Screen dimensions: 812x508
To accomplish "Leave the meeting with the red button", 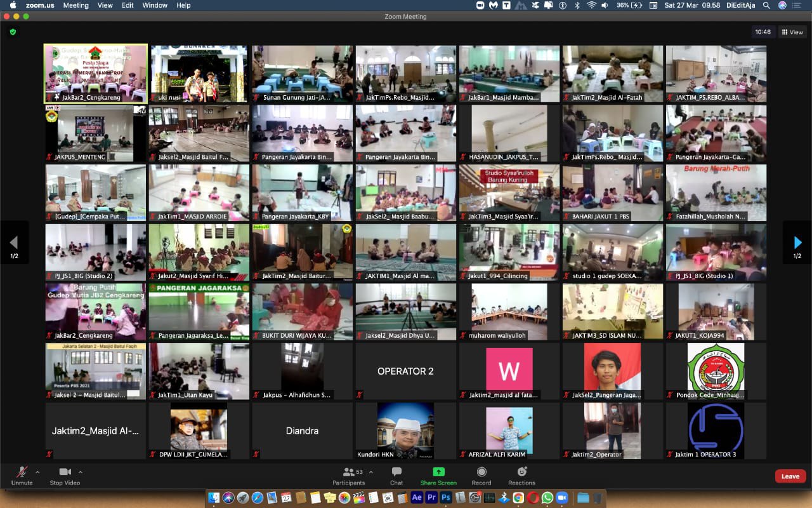I will pyautogui.click(x=790, y=476).
